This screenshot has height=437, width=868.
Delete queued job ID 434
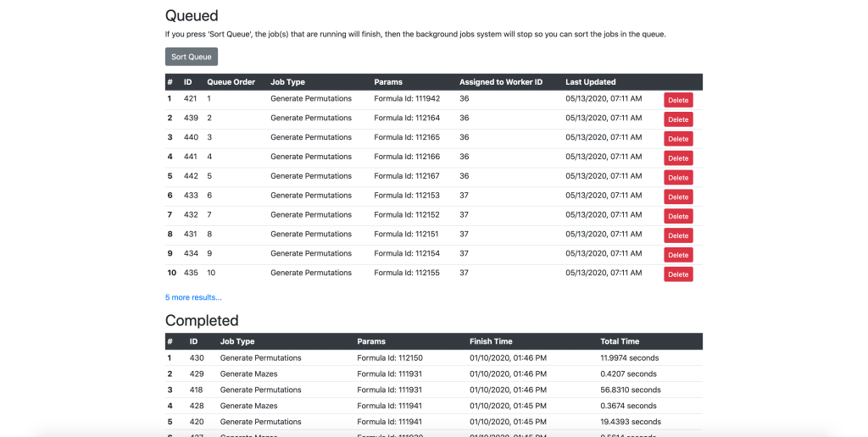(x=678, y=255)
